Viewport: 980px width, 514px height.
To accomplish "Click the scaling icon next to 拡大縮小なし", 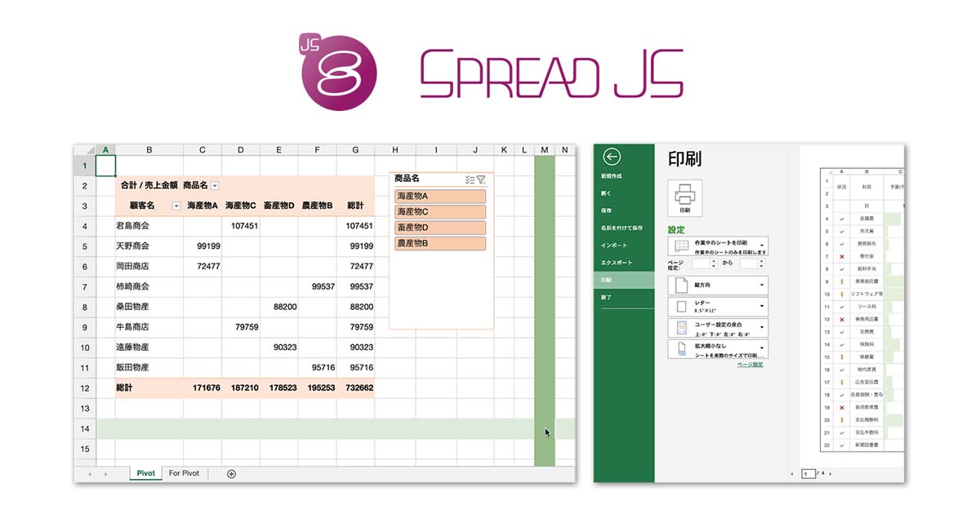I will pyautogui.click(x=681, y=348).
